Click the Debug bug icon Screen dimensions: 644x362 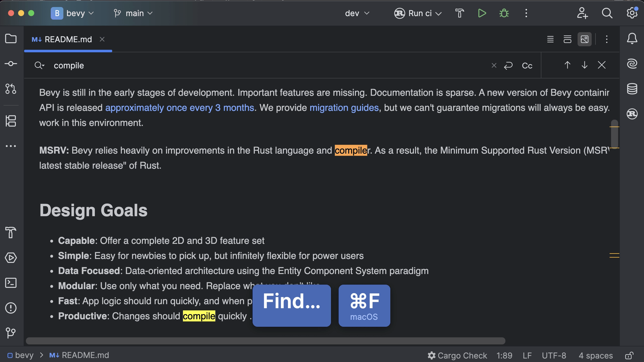point(504,13)
